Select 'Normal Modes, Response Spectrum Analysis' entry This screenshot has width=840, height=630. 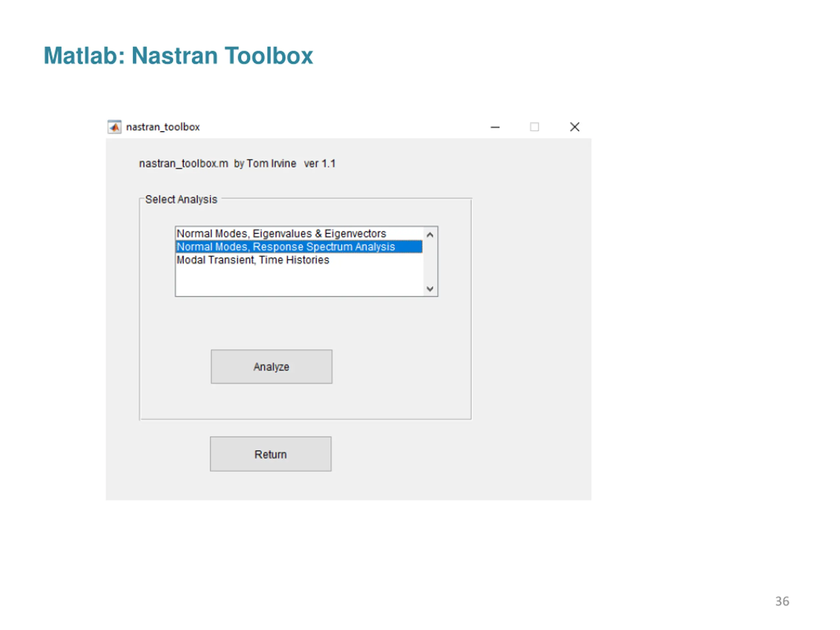tap(299, 247)
